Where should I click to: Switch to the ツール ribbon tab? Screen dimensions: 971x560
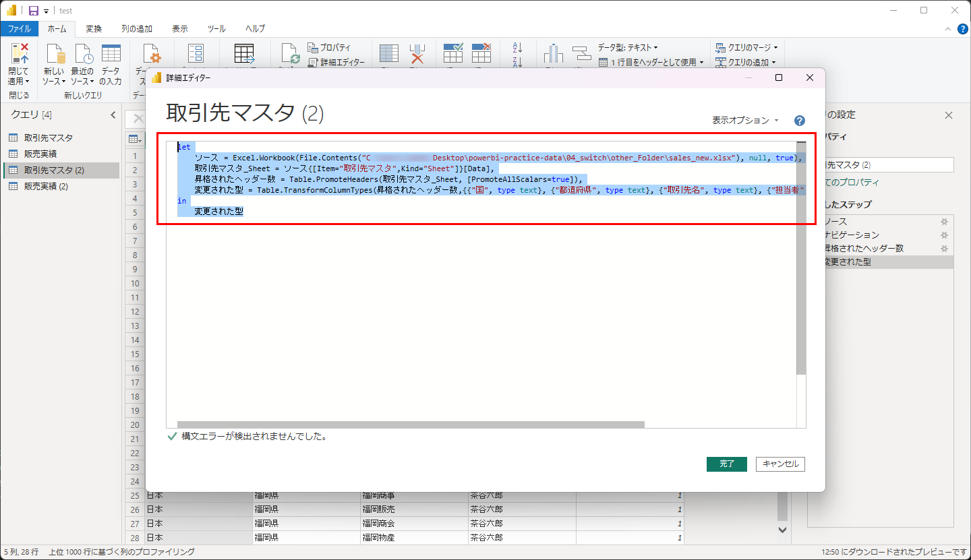tap(216, 29)
